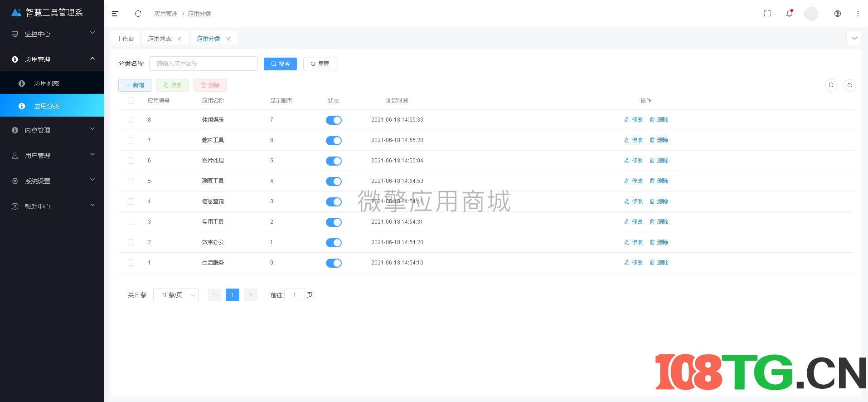Toggle the status switch for 趣味工具
868x402 pixels.
[x=334, y=141]
